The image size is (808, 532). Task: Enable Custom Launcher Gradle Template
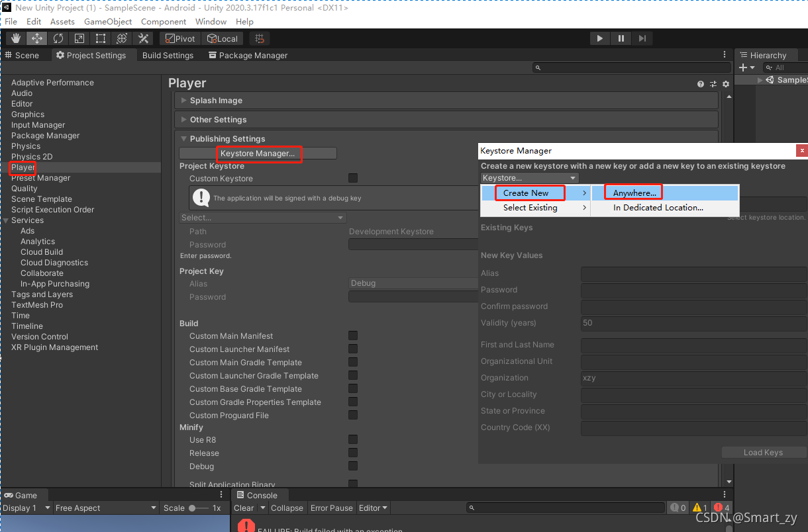tap(353, 375)
